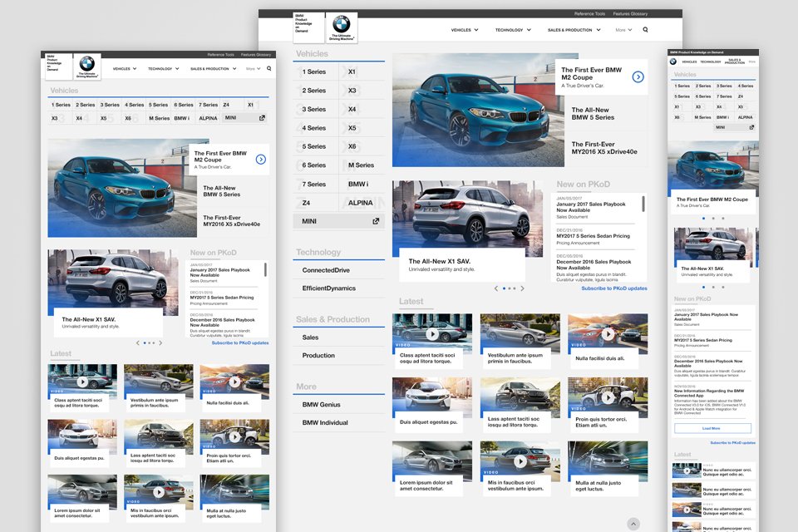Play the 'Nulla facilisi duis ali' video in center mockup
Viewport: 798px width, 532px height.
(608, 334)
